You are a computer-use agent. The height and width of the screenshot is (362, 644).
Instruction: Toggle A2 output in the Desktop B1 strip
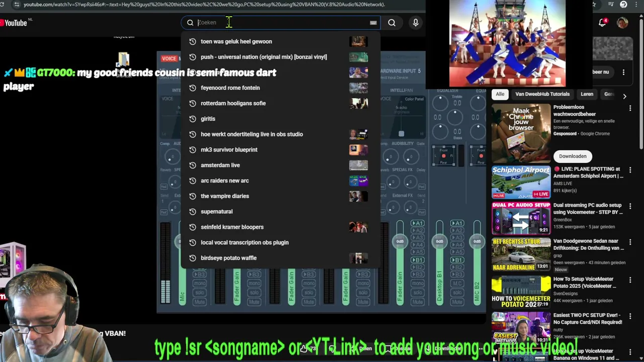coord(457,231)
